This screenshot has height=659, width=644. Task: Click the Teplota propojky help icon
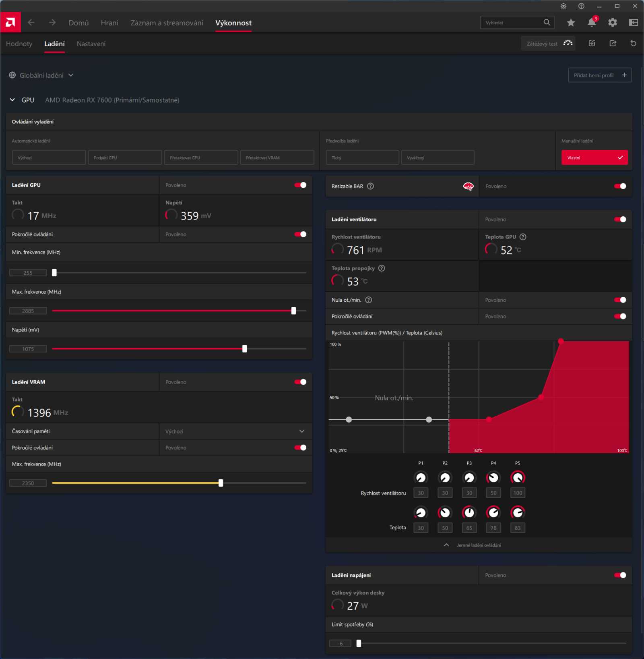pyautogui.click(x=382, y=268)
